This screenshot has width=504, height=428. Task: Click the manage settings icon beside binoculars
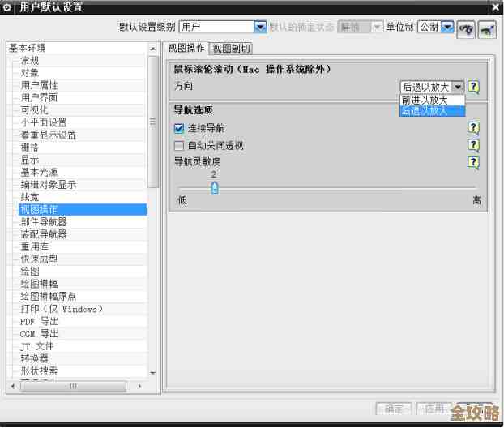487,29
